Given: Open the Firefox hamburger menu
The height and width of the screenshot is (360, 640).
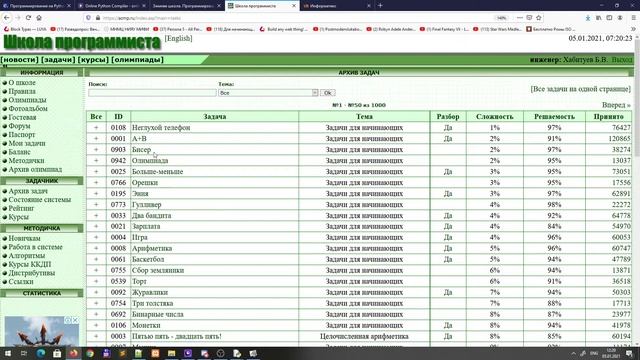Looking at the screenshot, I should pos(633,18).
